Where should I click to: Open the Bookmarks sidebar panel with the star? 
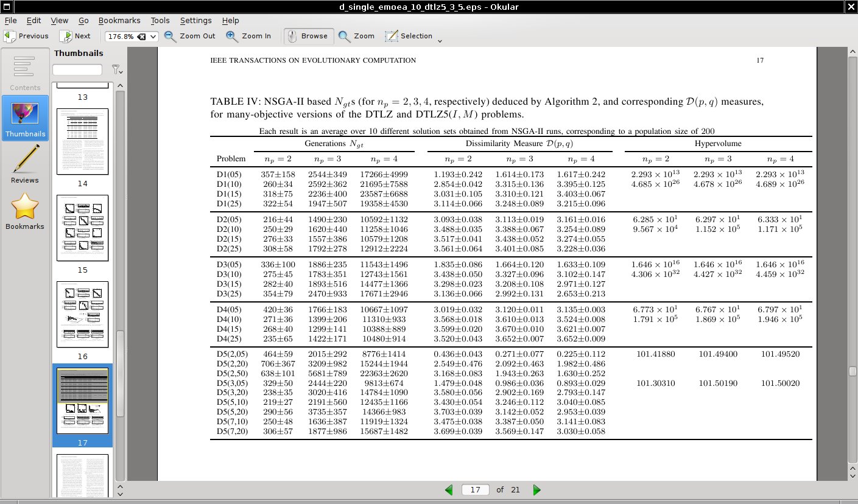click(x=24, y=212)
